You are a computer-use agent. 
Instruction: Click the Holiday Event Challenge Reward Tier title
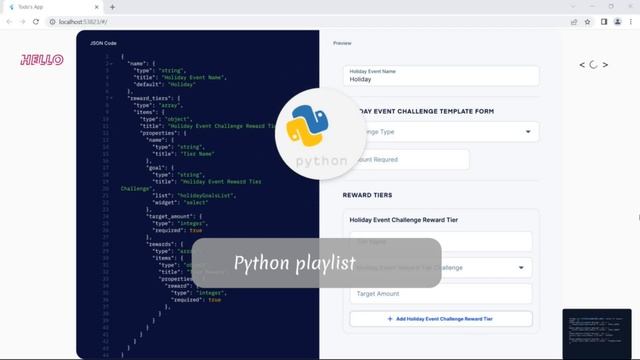pos(404,220)
